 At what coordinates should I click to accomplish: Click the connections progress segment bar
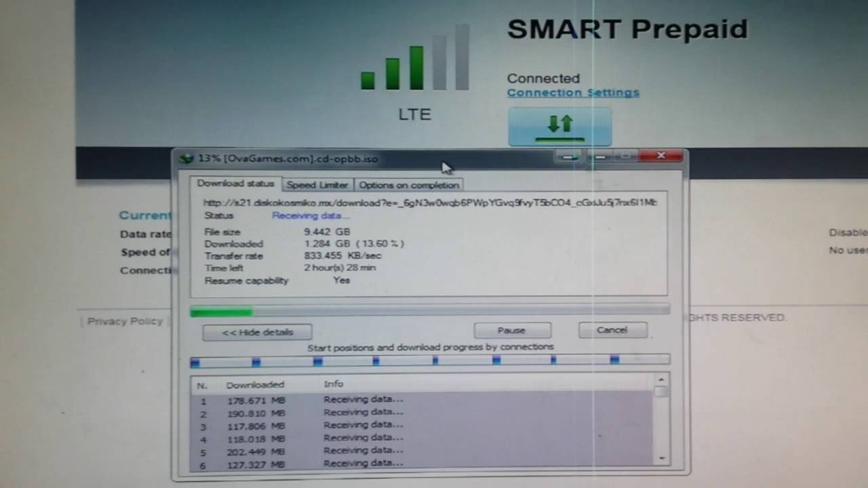(x=430, y=361)
